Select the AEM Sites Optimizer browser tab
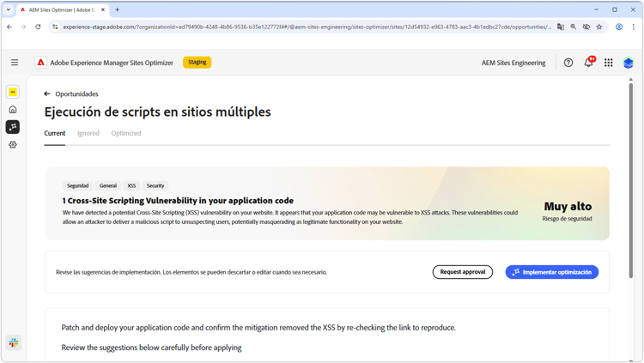The image size is (644, 363). (63, 9)
